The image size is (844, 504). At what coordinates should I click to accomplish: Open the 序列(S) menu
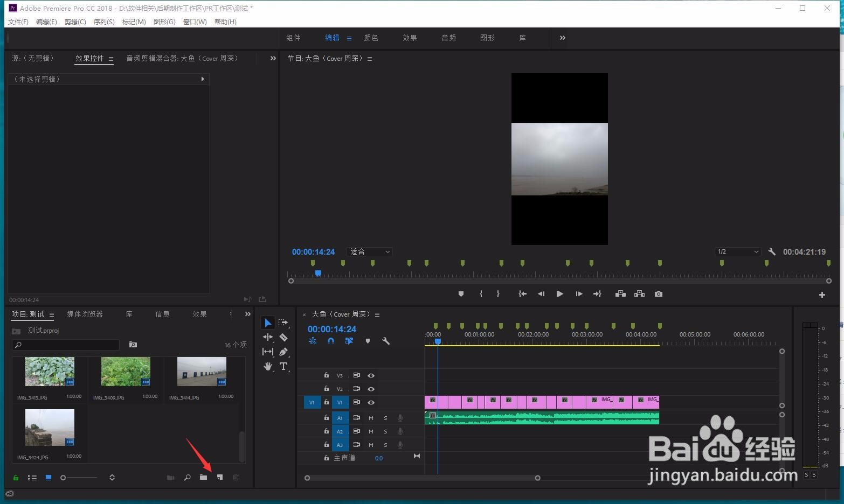pyautogui.click(x=104, y=22)
